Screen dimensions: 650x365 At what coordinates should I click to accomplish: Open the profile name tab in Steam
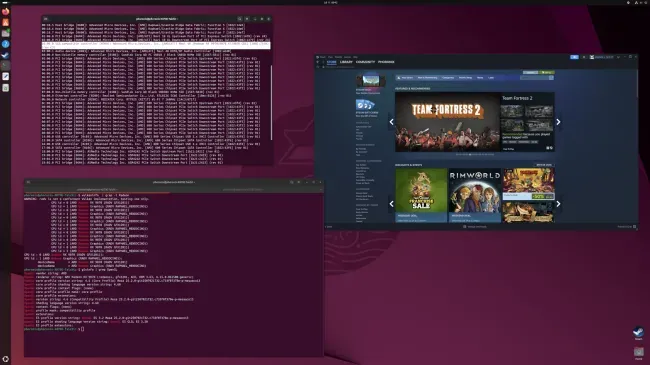[x=386, y=62]
